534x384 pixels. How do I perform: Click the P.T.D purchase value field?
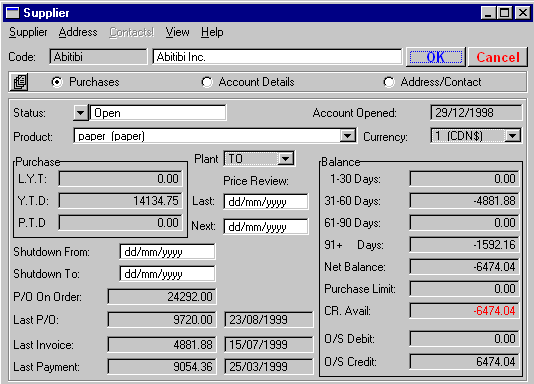coord(121,223)
